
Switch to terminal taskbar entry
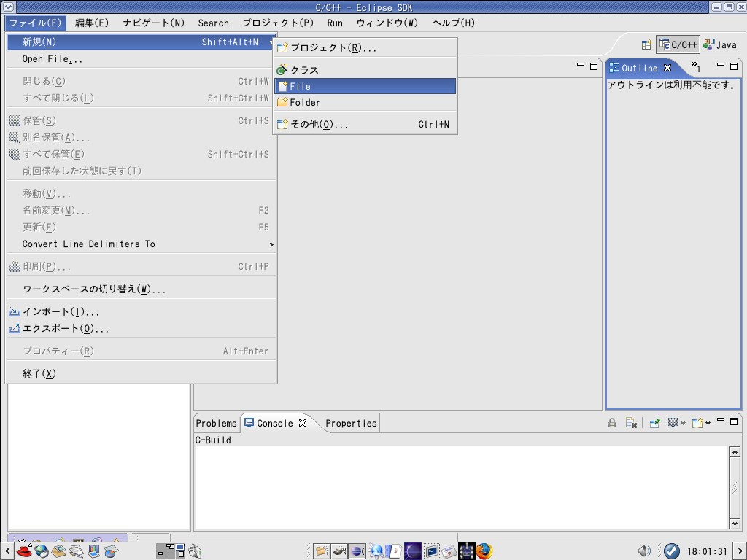pyautogui.click(x=432, y=551)
